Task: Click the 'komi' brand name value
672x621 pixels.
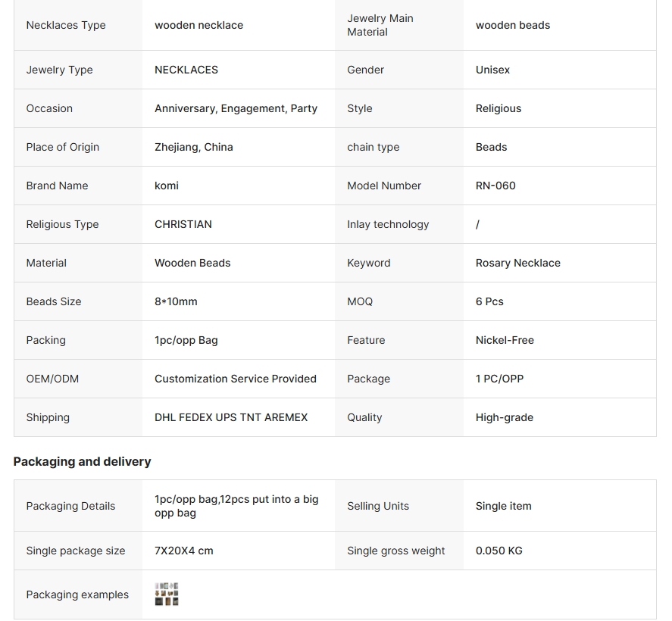Action: click(167, 186)
